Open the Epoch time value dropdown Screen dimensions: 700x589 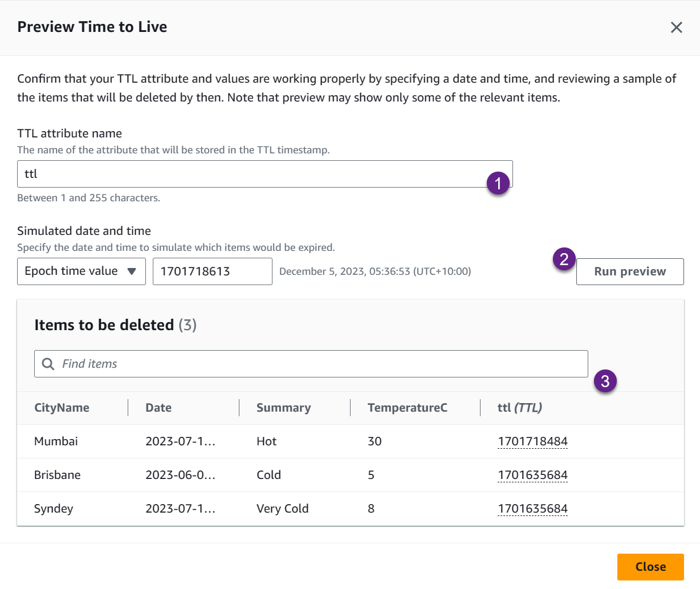point(81,271)
